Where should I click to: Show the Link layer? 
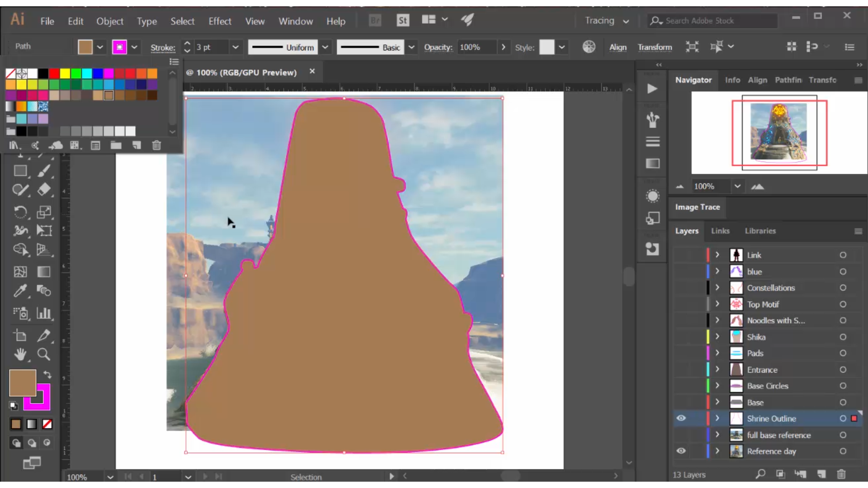(x=681, y=255)
